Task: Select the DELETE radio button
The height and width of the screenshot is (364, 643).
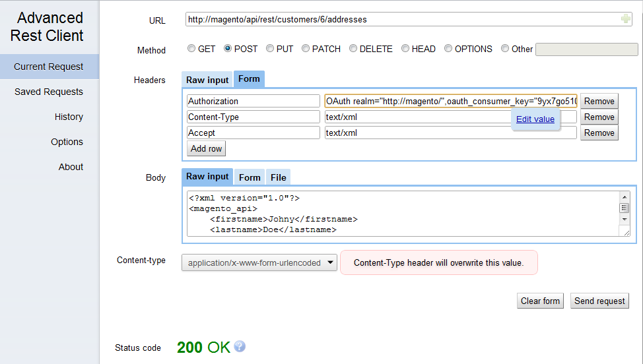Action: point(353,49)
